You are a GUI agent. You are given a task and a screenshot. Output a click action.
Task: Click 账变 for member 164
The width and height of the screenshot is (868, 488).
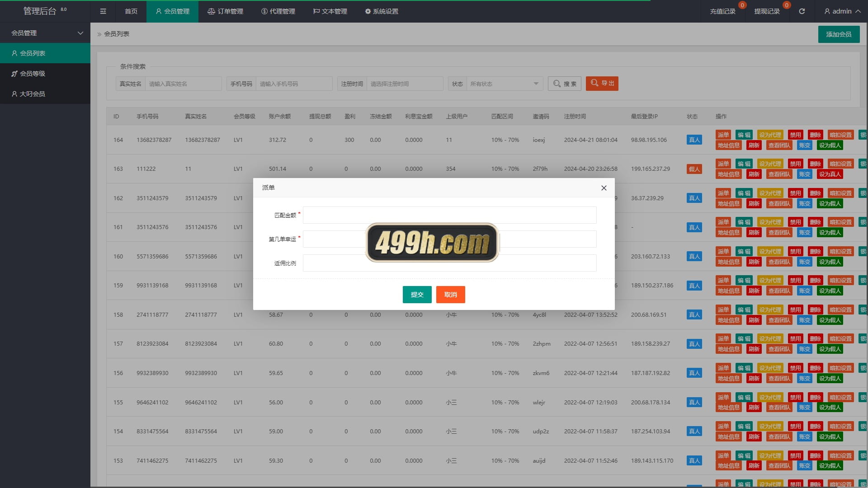[805, 145]
